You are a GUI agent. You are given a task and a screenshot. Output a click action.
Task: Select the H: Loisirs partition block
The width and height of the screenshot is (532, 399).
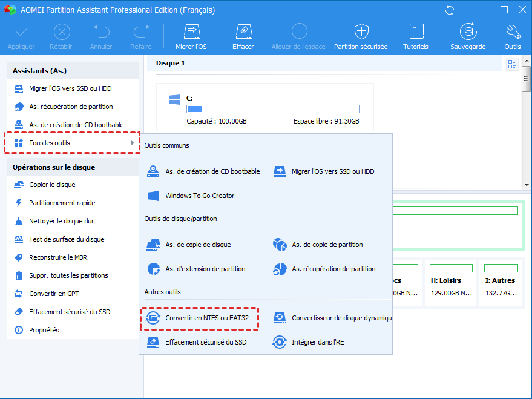point(451,283)
